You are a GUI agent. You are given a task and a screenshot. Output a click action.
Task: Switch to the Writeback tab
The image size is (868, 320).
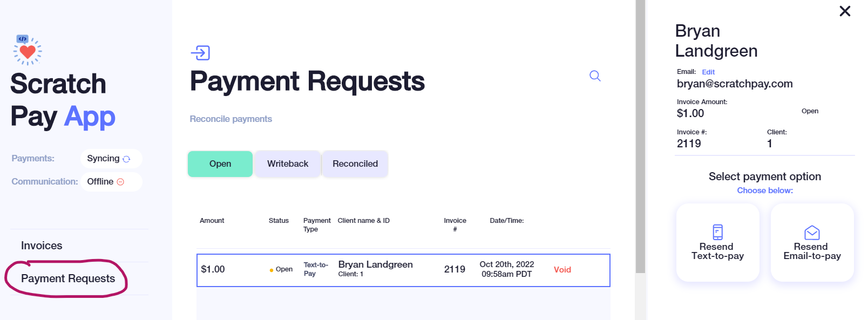coord(288,164)
